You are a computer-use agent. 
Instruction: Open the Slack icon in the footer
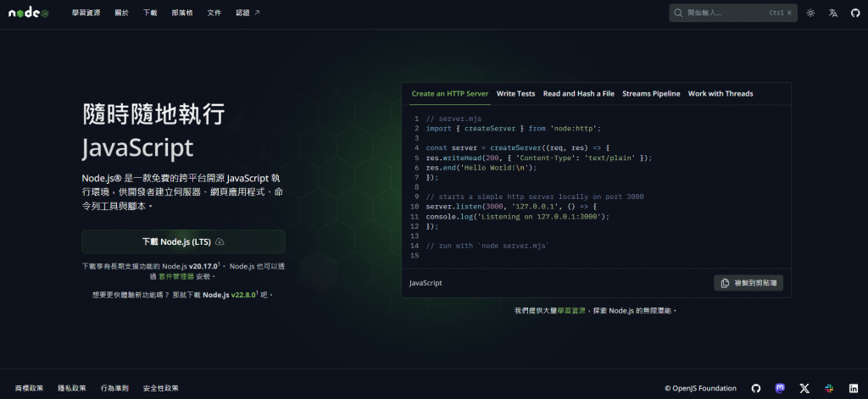829,388
